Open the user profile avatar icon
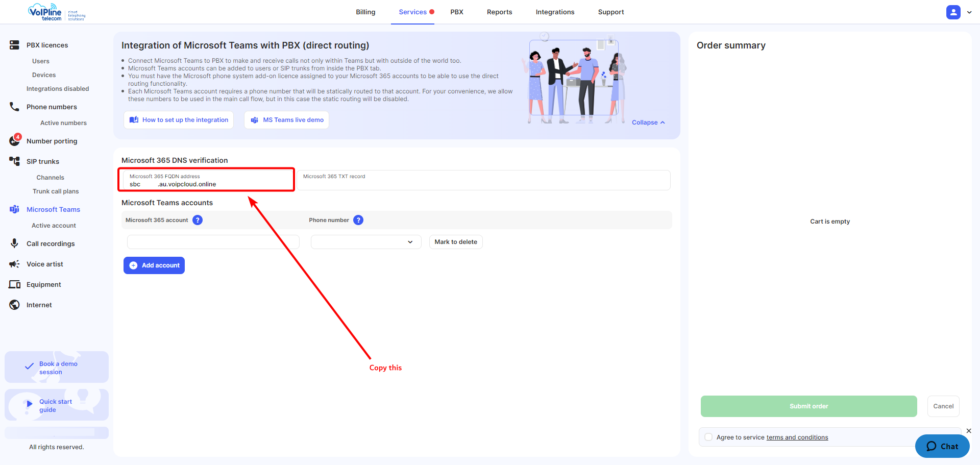This screenshot has height=465, width=980. click(953, 12)
